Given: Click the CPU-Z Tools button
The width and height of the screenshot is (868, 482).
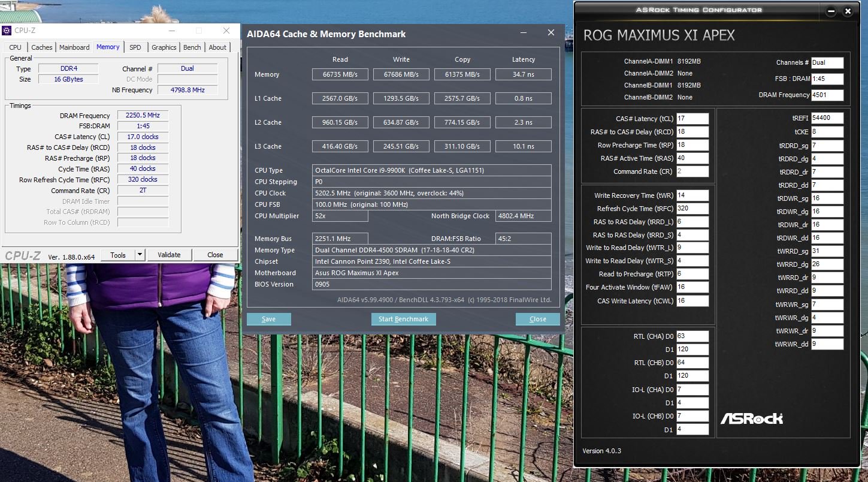Looking at the screenshot, I should point(118,255).
